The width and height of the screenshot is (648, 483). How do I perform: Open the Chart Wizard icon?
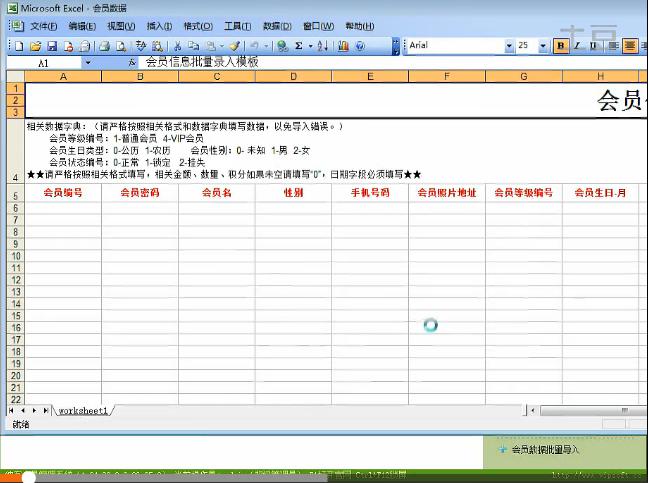[x=343, y=46]
